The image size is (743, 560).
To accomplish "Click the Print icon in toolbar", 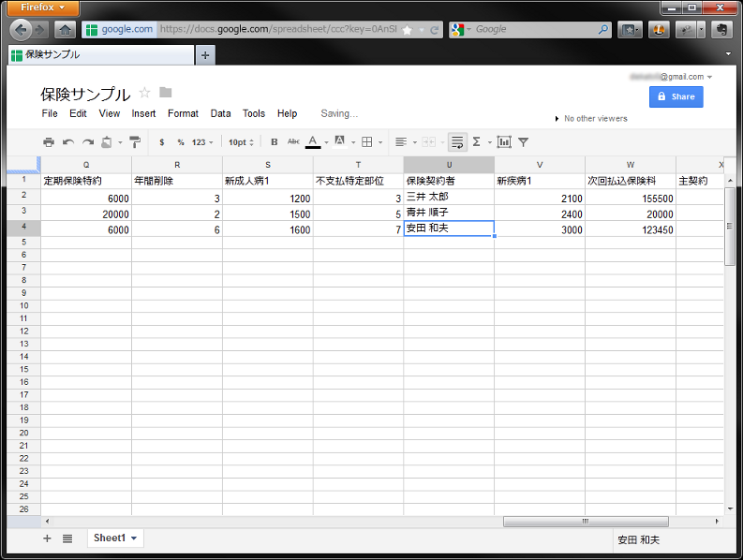I will [49, 142].
